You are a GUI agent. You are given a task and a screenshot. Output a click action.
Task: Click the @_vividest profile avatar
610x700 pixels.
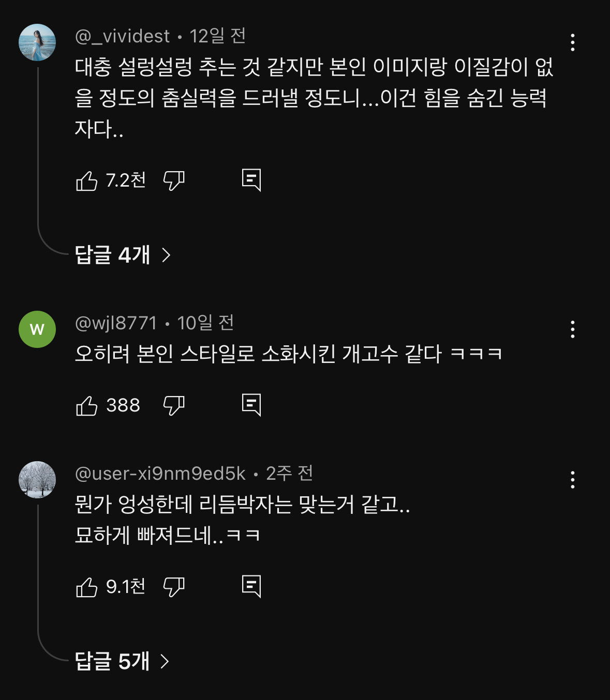(37, 42)
